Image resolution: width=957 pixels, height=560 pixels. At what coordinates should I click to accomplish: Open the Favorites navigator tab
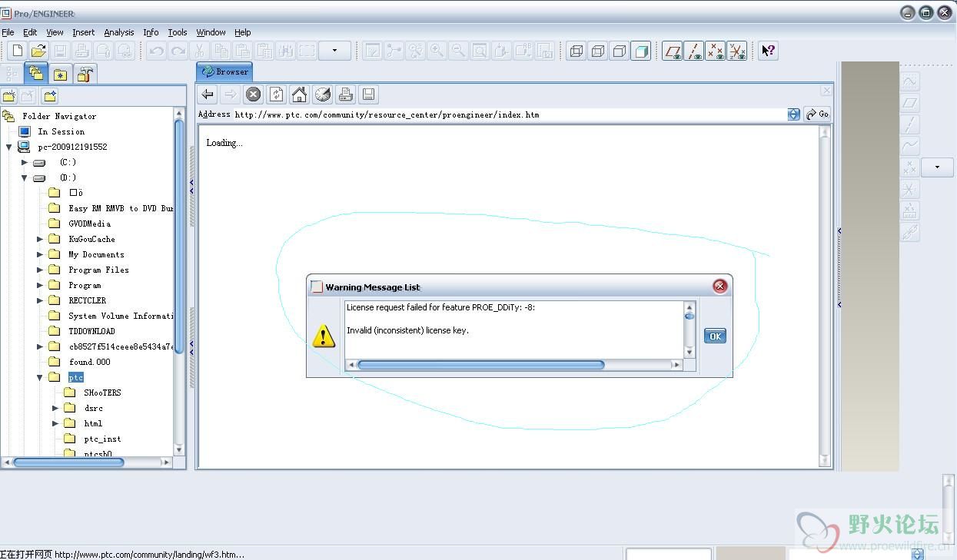tap(60, 74)
